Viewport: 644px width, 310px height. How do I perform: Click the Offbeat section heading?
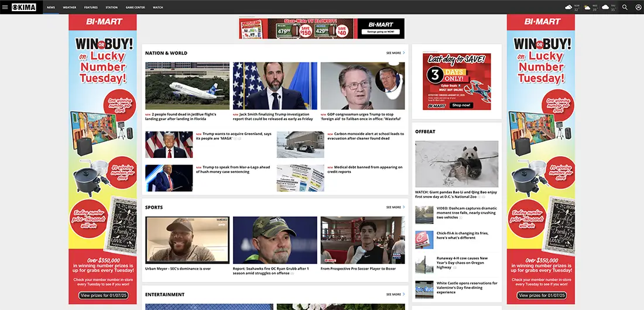tap(425, 132)
